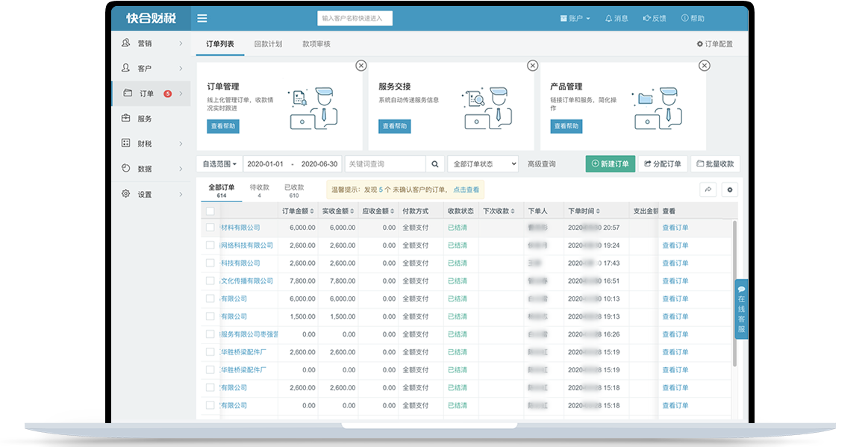The image size is (868, 447).
Task: Switch to the 回款计划 tab
Action: pos(268,44)
